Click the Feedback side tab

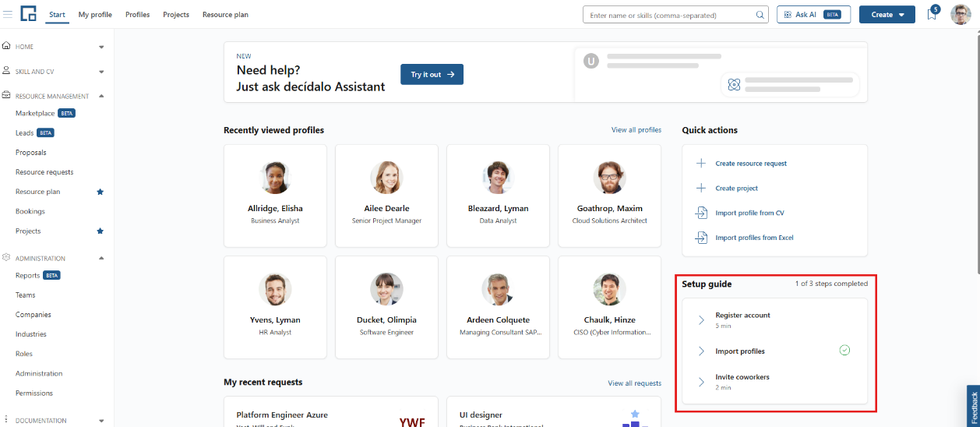pyautogui.click(x=973, y=406)
